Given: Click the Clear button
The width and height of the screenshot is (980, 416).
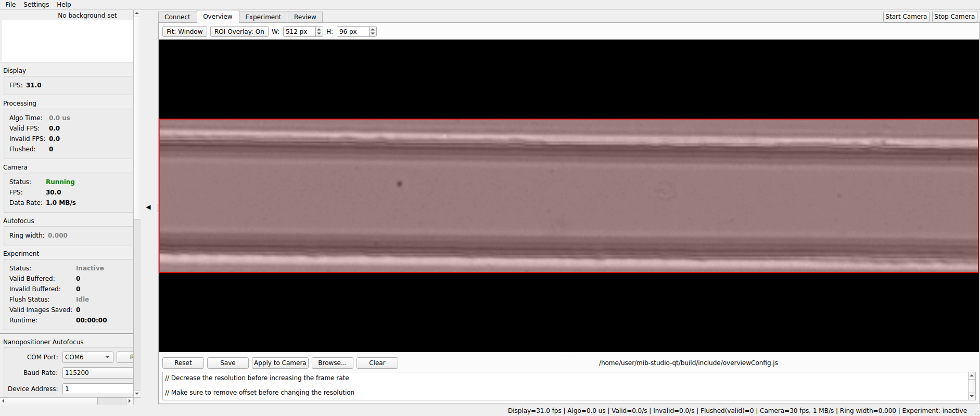Looking at the screenshot, I should [377, 363].
